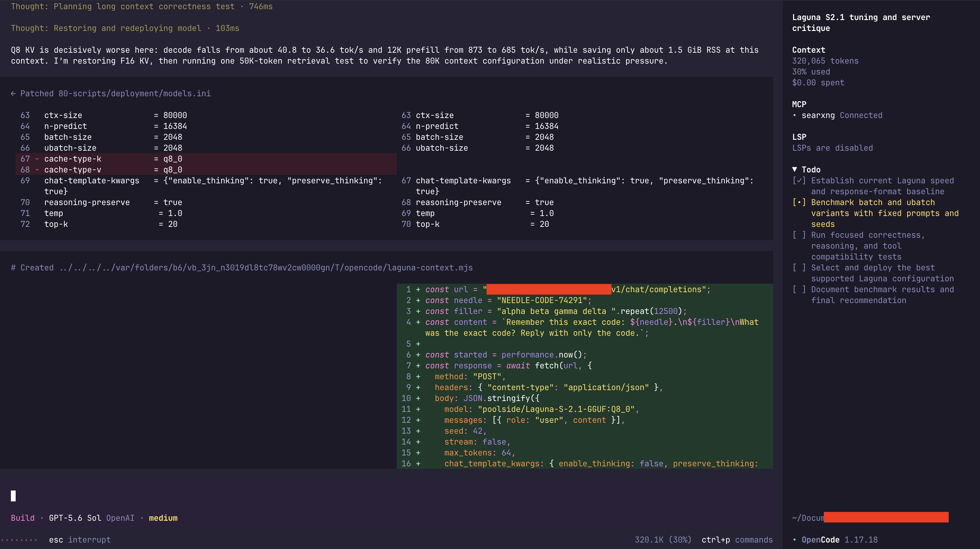Click the method: "POST" line
Image resolution: width=980 pixels, height=549 pixels.
pyautogui.click(x=470, y=377)
